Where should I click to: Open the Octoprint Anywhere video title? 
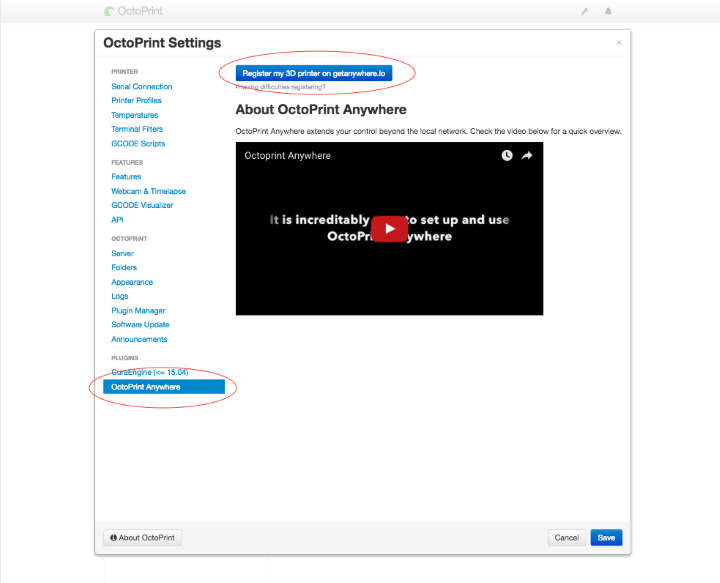click(287, 156)
